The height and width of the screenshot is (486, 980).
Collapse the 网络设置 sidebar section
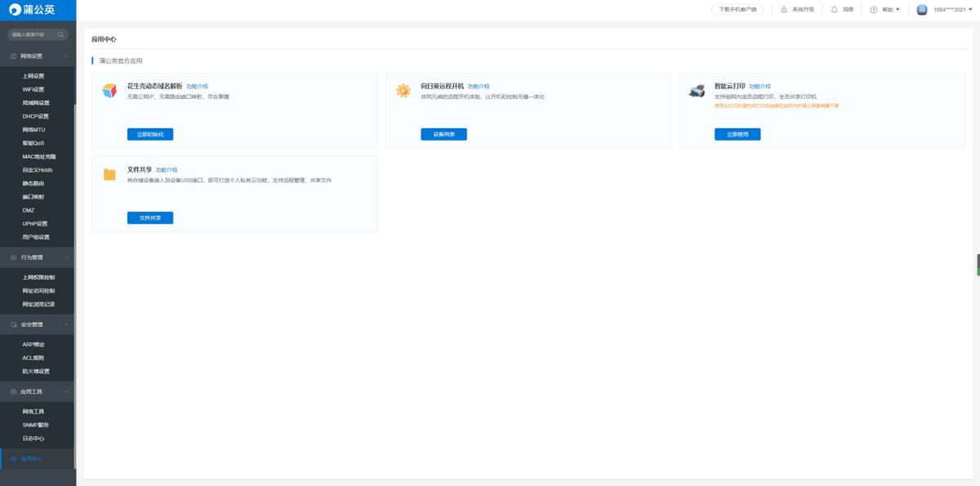[x=65, y=56]
